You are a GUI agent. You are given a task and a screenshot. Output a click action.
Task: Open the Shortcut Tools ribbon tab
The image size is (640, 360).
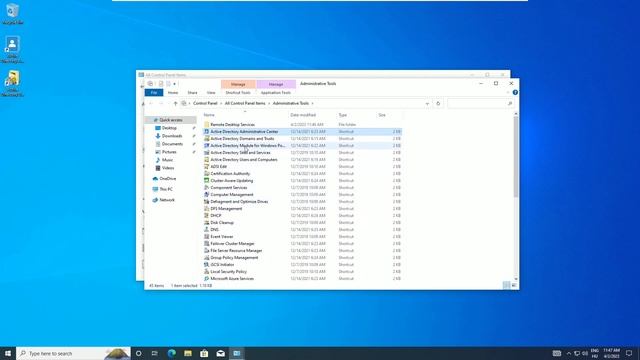tap(238, 93)
